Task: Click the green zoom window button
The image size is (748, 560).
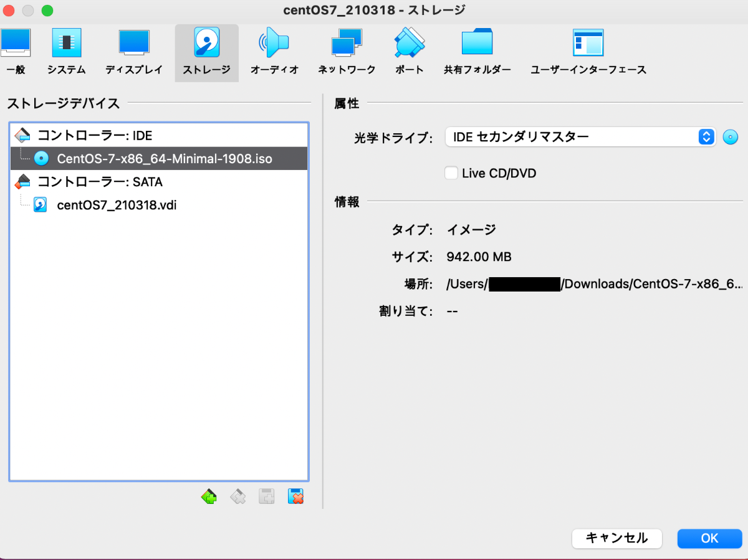Action: [x=47, y=11]
